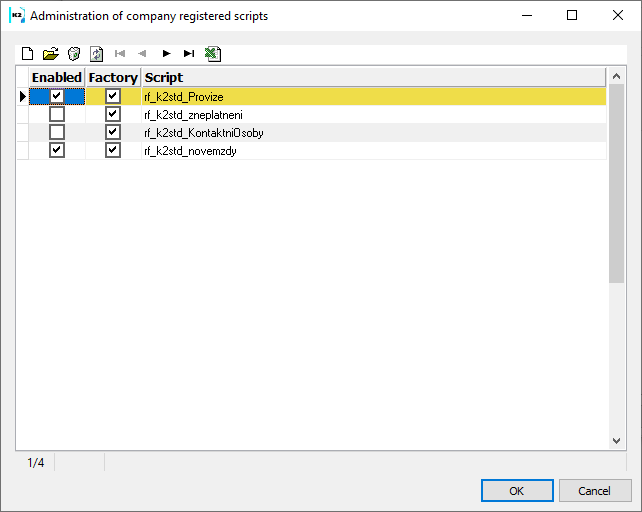Select script rf_k2std_zneplatneni
642x512 pixels.
[193, 115]
